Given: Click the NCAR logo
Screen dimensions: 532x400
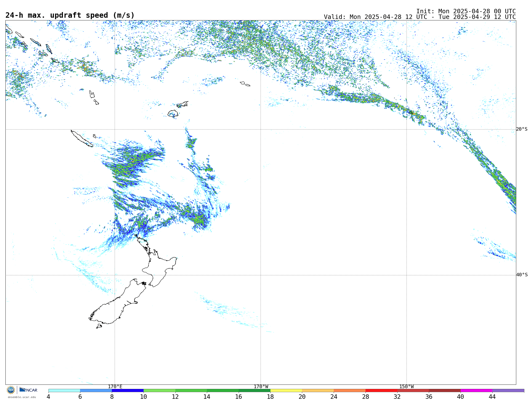Looking at the screenshot, I should [28, 390].
